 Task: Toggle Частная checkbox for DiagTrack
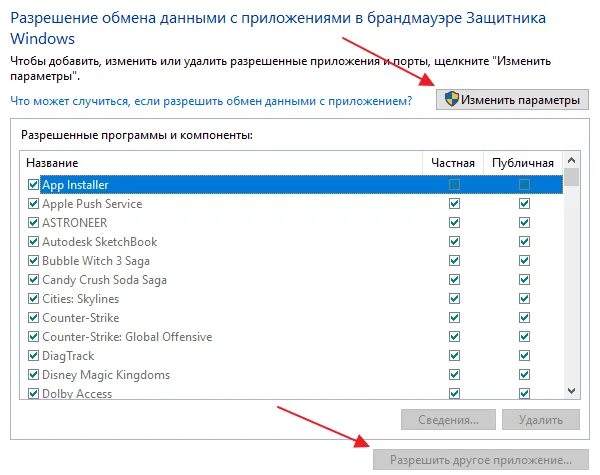pos(454,356)
